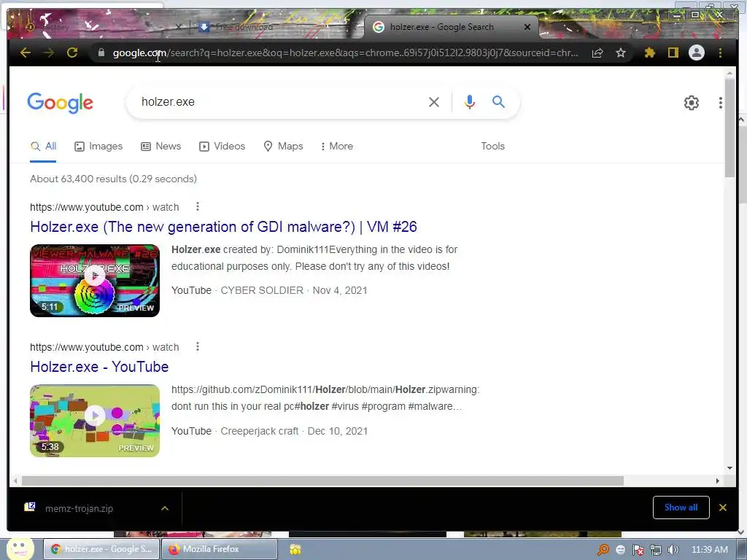Click the first youtube.com › watch URL
Viewport: 747px width, 560px height.
(x=104, y=207)
